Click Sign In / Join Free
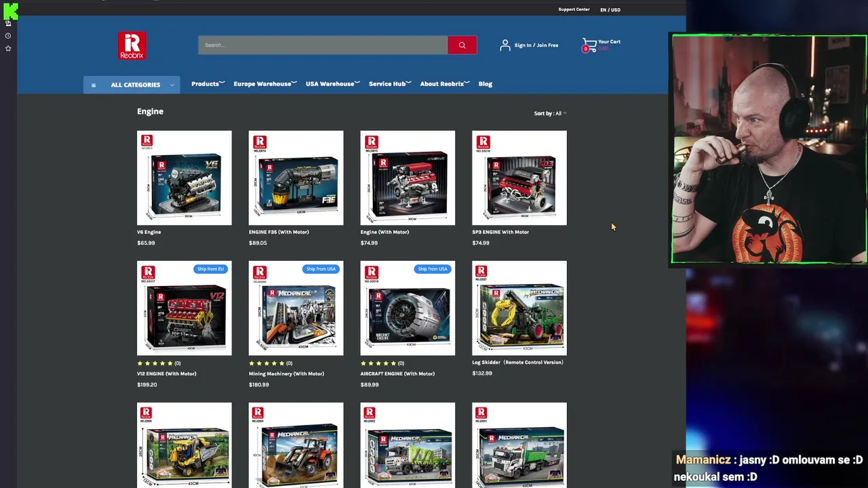The width and height of the screenshot is (868, 488). coord(536,45)
